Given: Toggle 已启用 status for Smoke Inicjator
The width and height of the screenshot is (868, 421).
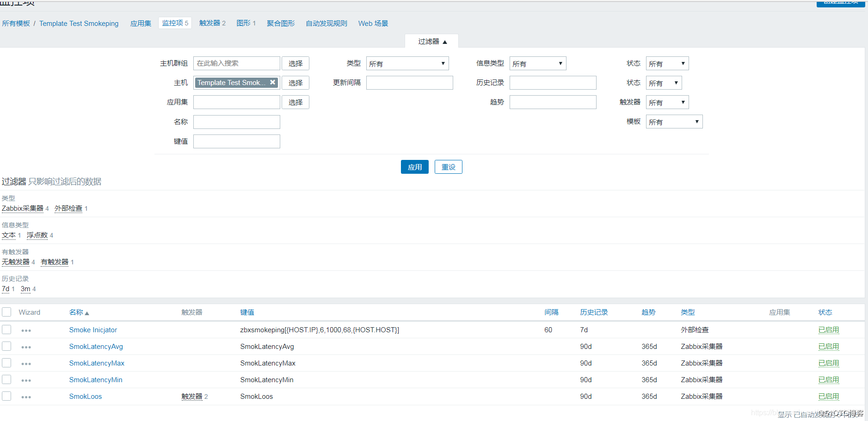Looking at the screenshot, I should (829, 330).
